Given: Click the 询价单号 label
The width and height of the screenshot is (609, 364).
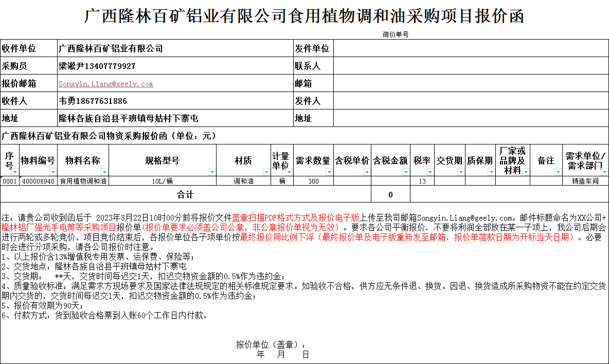Looking at the screenshot, I should 395,34.
